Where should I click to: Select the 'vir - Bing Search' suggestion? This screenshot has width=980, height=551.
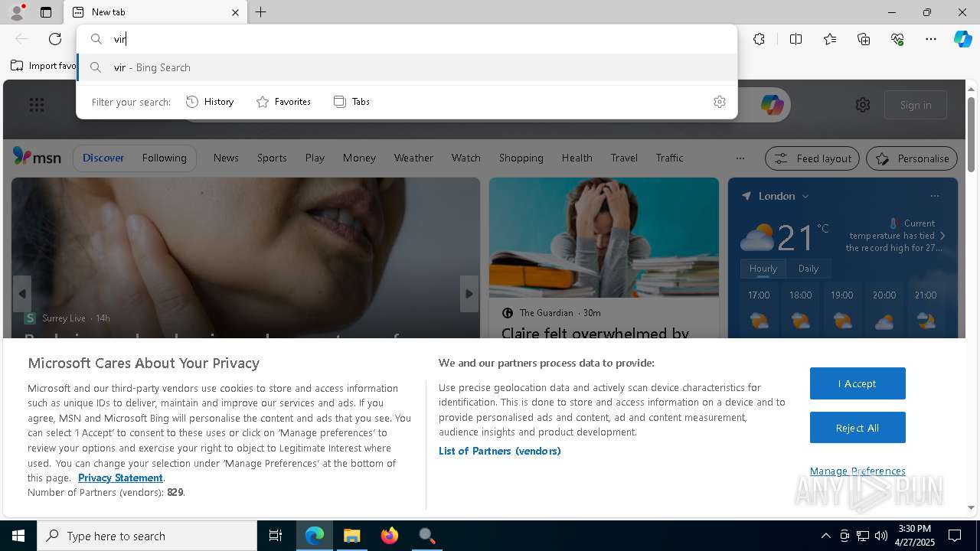coord(407,67)
